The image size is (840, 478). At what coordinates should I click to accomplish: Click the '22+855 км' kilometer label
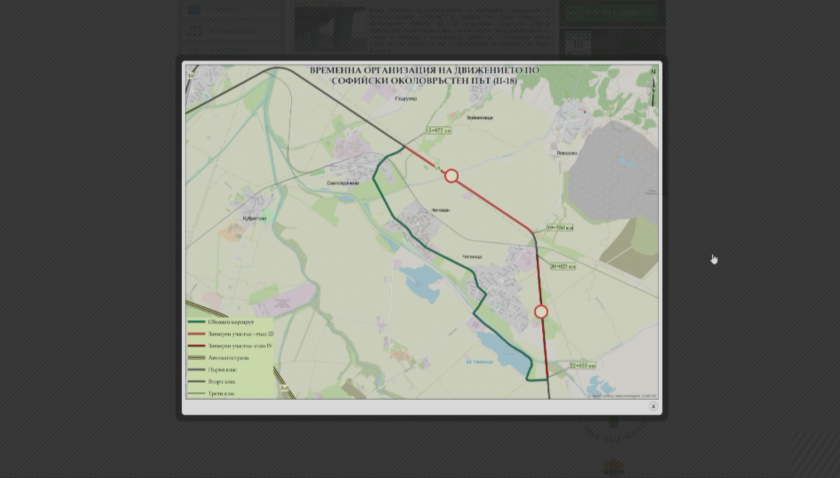point(582,365)
